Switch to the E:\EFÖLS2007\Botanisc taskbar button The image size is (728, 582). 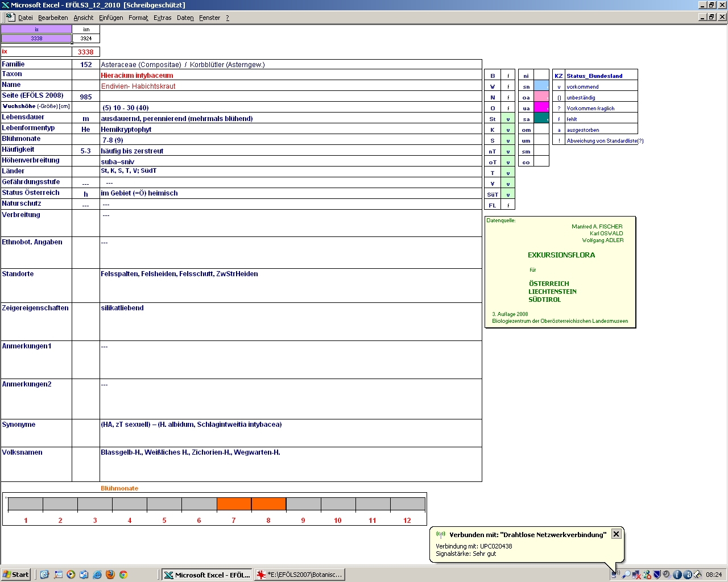coord(300,575)
